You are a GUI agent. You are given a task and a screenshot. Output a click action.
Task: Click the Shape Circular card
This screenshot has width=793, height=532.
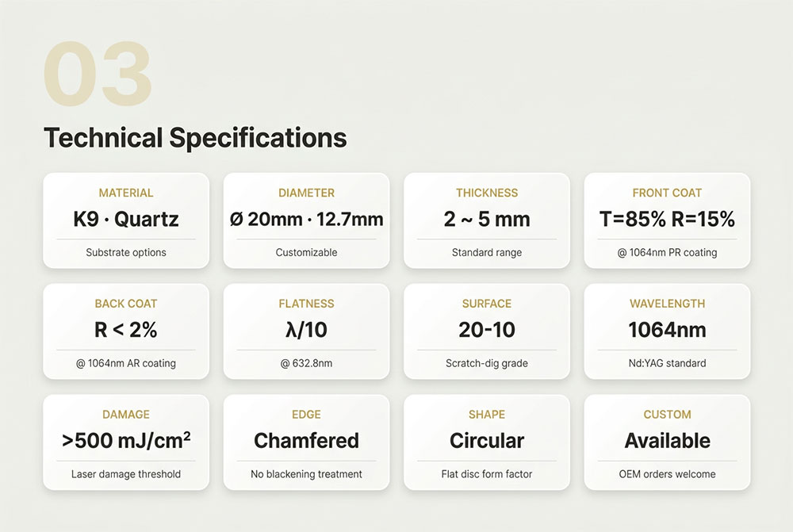[x=487, y=442]
